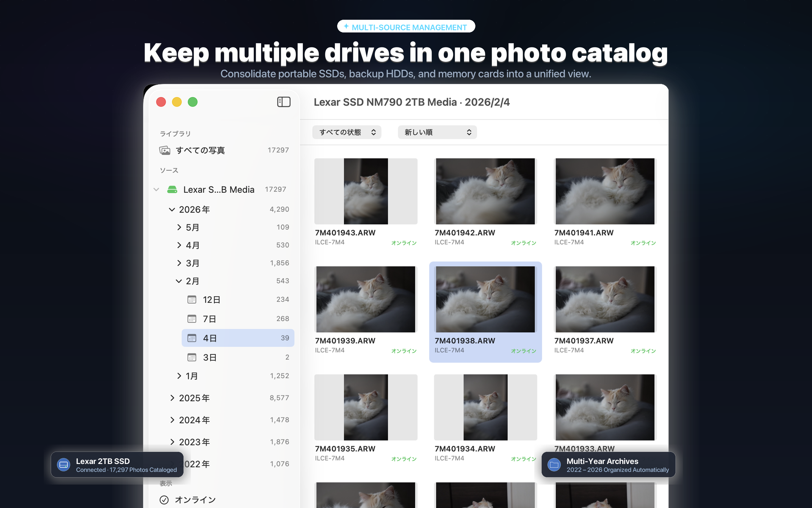Select すべての写真 in the library

click(224, 150)
